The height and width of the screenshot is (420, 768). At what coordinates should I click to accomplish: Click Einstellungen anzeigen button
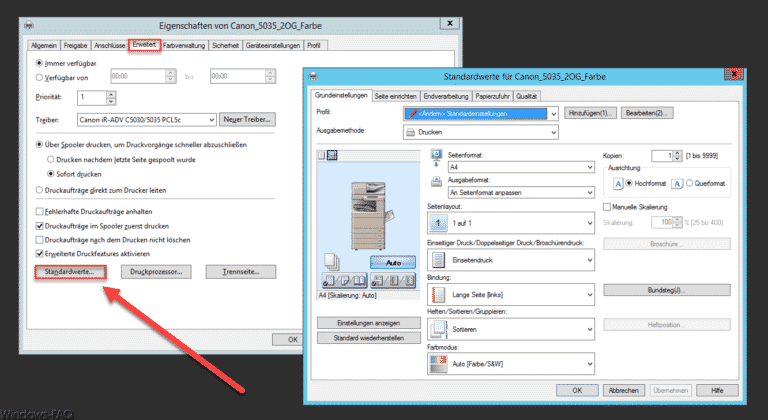(x=369, y=323)
